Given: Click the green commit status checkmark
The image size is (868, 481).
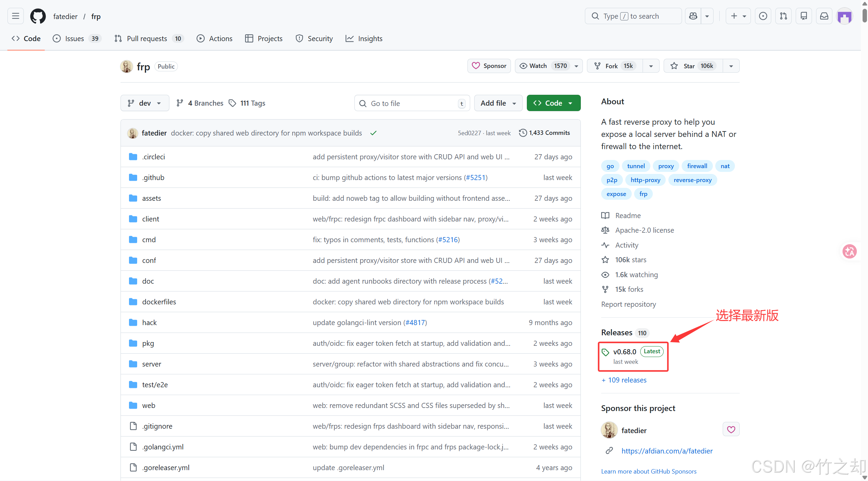Looking at the screenshot, I should (x=373, y=133).
